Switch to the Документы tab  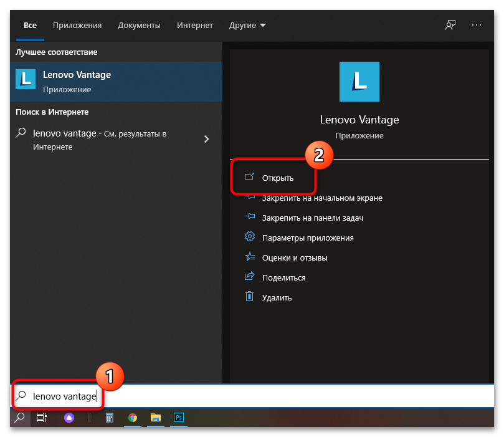[x=139, y=26]
